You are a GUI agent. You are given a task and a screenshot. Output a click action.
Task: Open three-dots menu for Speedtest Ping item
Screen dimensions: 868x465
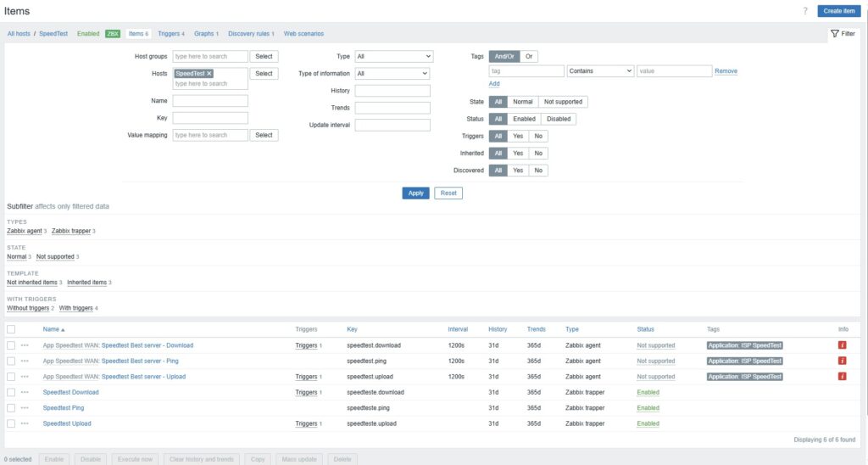coord(25,408)
